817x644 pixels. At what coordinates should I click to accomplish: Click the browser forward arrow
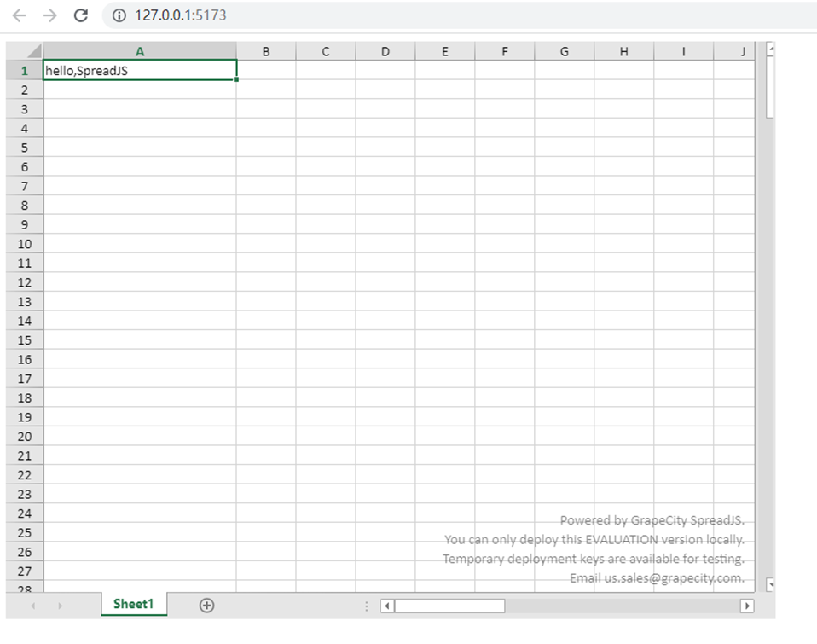click(50, 15)
